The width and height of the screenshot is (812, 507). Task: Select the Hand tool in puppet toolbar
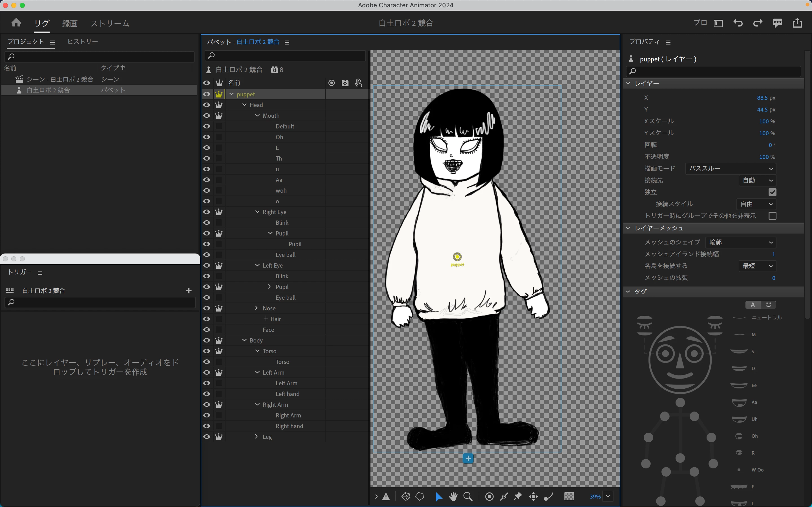pyautogui.click(x=453, y=496)
